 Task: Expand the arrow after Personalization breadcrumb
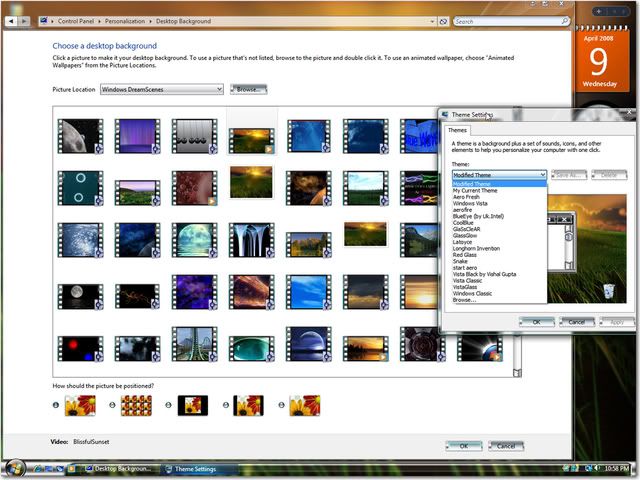tap(150, 21)
